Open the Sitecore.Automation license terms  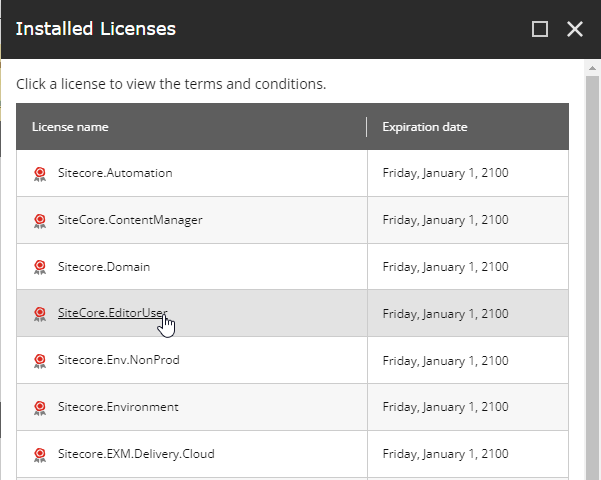115,173
